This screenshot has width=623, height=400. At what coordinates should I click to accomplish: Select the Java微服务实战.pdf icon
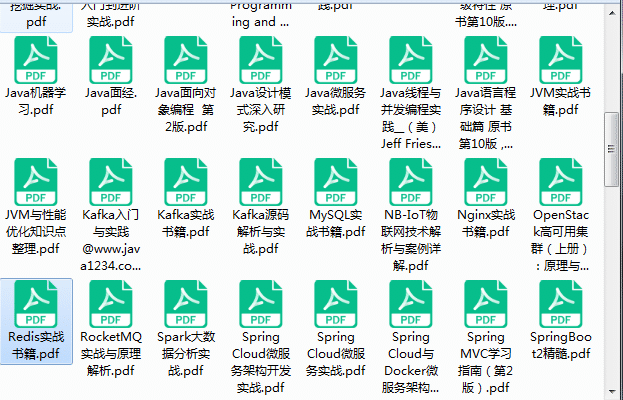pyautogui.click(x=336, y=60)
